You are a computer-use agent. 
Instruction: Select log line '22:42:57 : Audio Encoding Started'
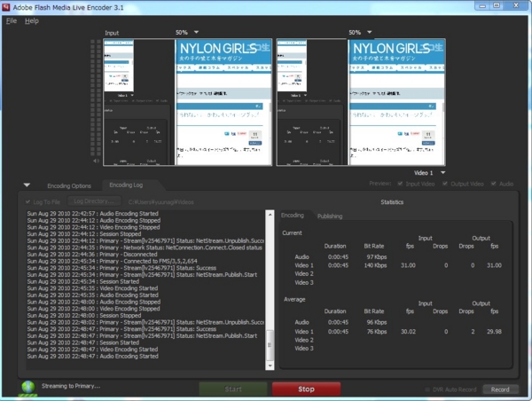tap(92, 214)
